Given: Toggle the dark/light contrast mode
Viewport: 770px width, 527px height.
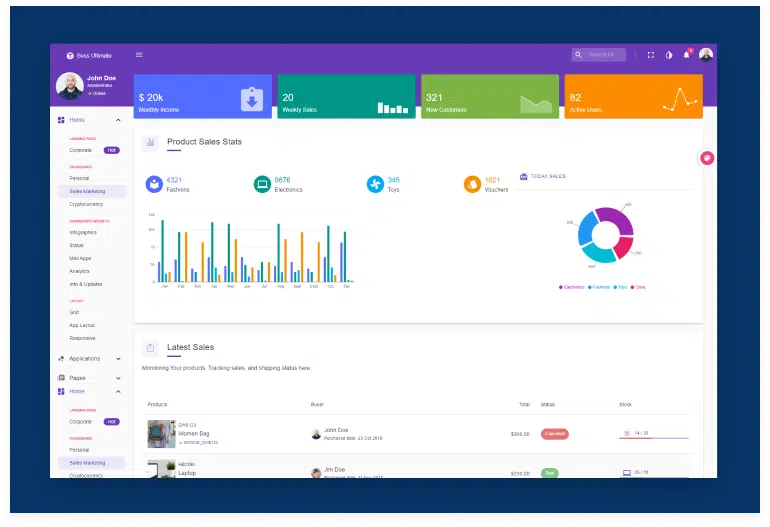Looking at the screenshot, I should point(669,55).
